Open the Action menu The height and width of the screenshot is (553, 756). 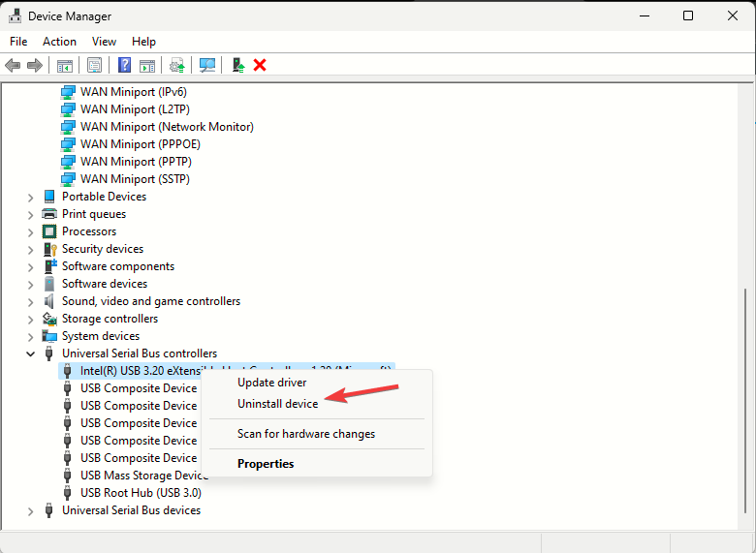click(x=59, y=42)
